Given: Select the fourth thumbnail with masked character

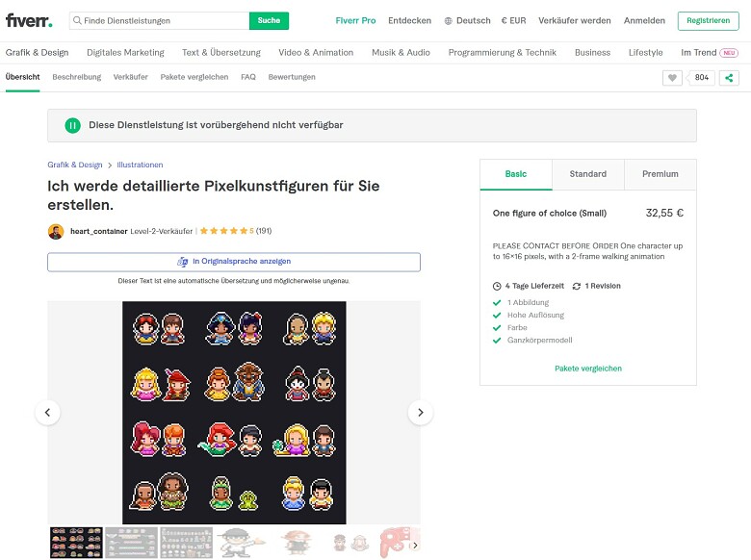Looking at the screenshot, I should pos(241,543).
